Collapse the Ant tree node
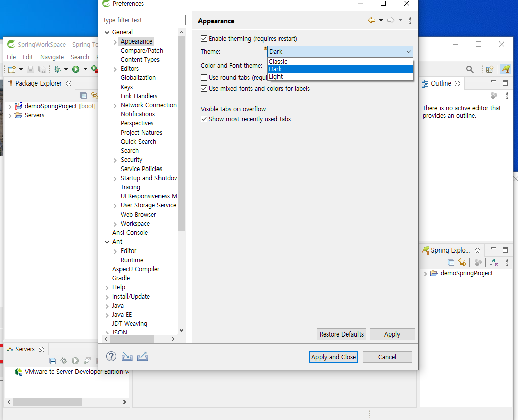 pyautogui.click(x=107, y=242)
